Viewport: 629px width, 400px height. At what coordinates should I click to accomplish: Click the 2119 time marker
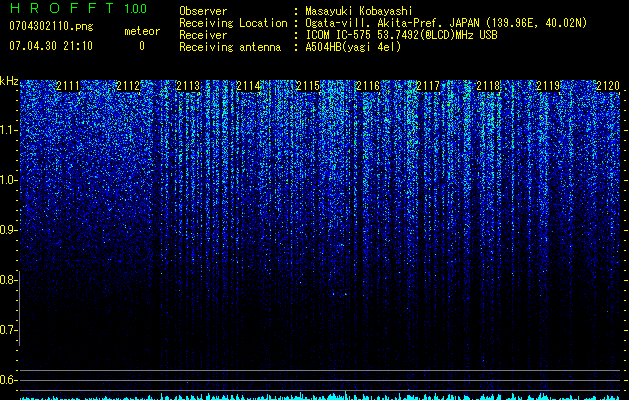click(548, 86)
